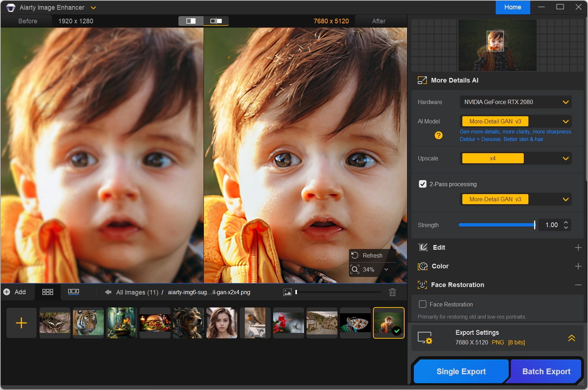Screen dimensions: 588x390
Task: Open Export Settings gear icon
Action: (x=425, y=338)
